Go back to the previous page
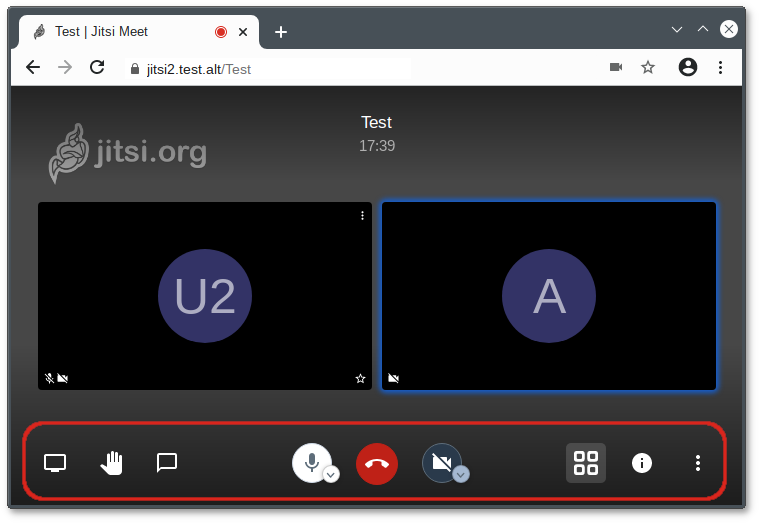The height and width of the screenshot is (523, 759). (33, 67)
